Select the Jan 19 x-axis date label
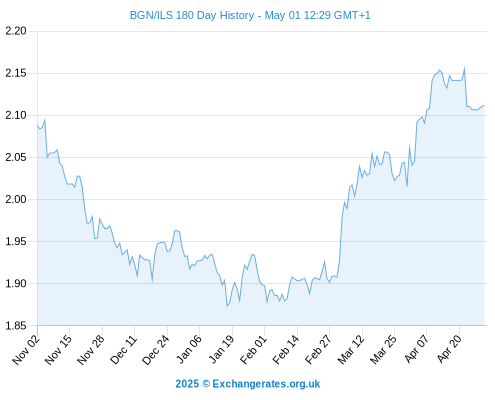The height and width of the screenshot is (400, 495). tap(221, 349)
